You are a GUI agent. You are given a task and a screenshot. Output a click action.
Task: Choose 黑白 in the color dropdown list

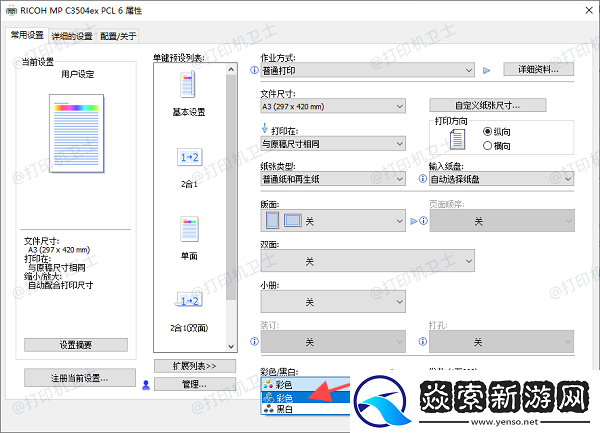(x=305, y=409)
